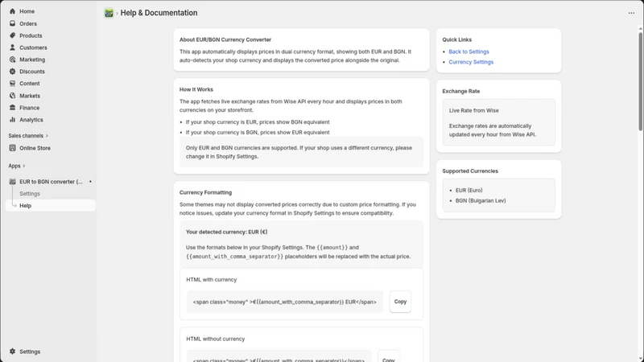The height and width of the screenshot is (362, 644).
Task: Click 'HTML with currency' label
Action: [x=212, y=279]
